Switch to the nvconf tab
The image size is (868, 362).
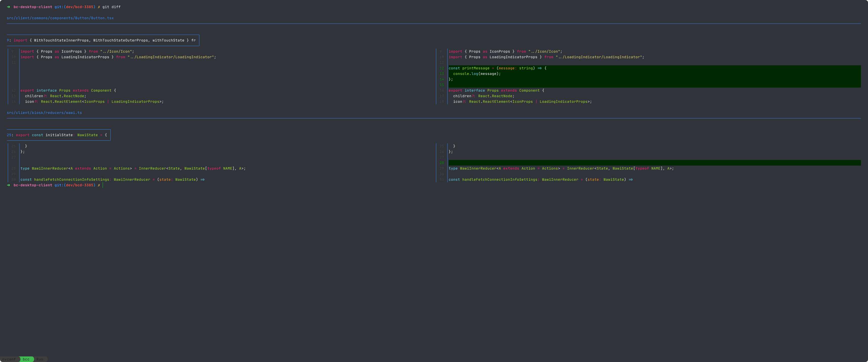9,359
